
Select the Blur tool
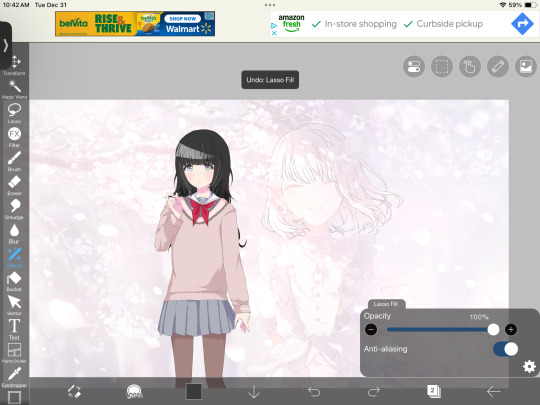click(x=14, y=233)
